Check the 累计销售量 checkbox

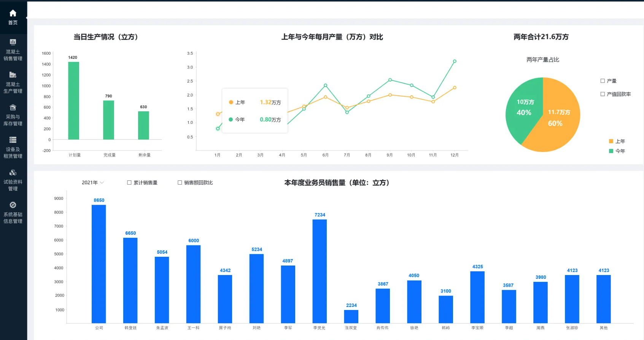(129, 183)
